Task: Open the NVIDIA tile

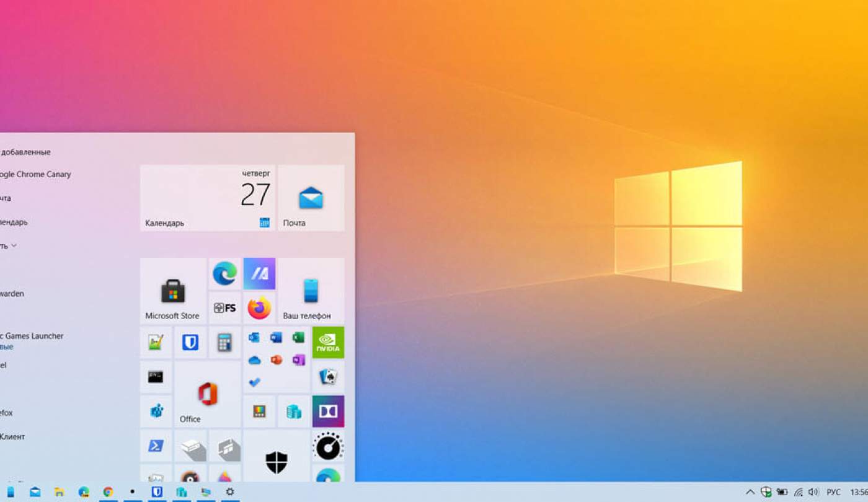Action: [328, 342]
